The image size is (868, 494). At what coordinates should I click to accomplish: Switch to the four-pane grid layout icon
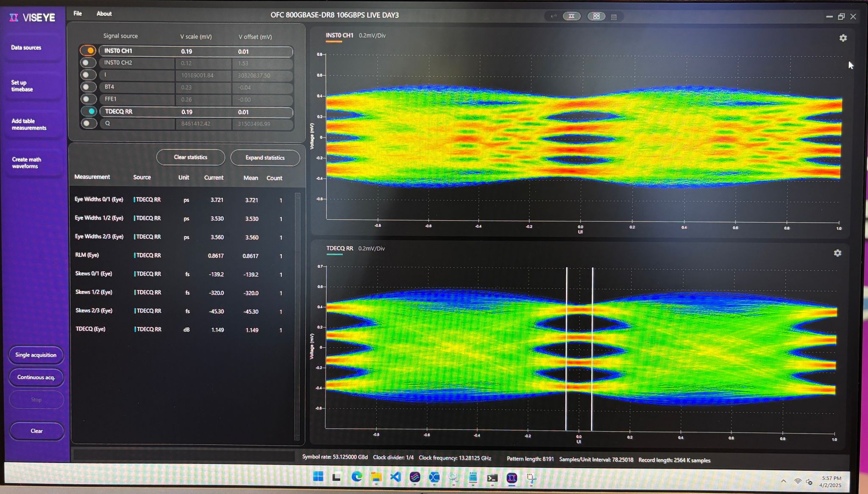[x=596, y=17]
